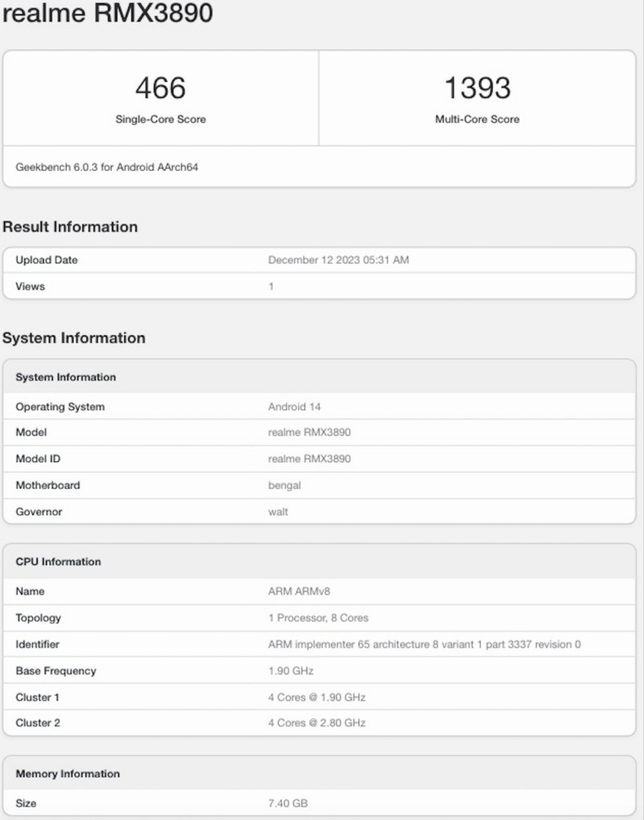This screenshot has height=820, width=644.
Task: Click the 'Single-Core Score' label
Action: point(161,119)
